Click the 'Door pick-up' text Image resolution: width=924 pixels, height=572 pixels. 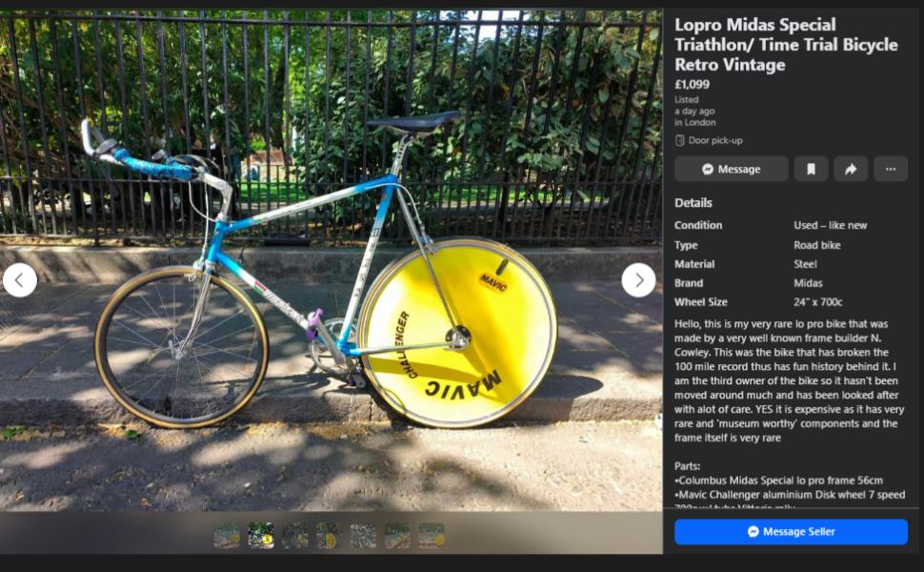point(715,140)
